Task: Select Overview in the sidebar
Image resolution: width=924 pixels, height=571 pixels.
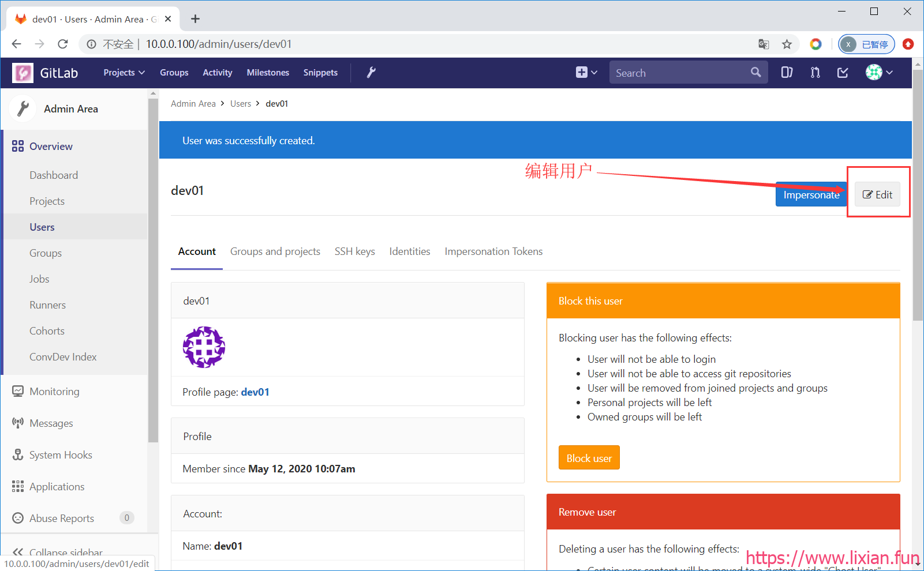Action: tap(51, 146)
